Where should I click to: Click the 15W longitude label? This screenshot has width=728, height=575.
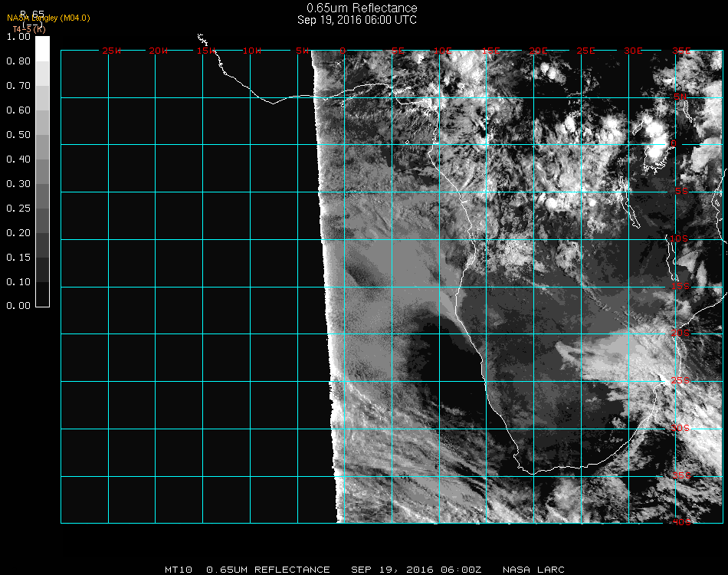coord(205,51)
